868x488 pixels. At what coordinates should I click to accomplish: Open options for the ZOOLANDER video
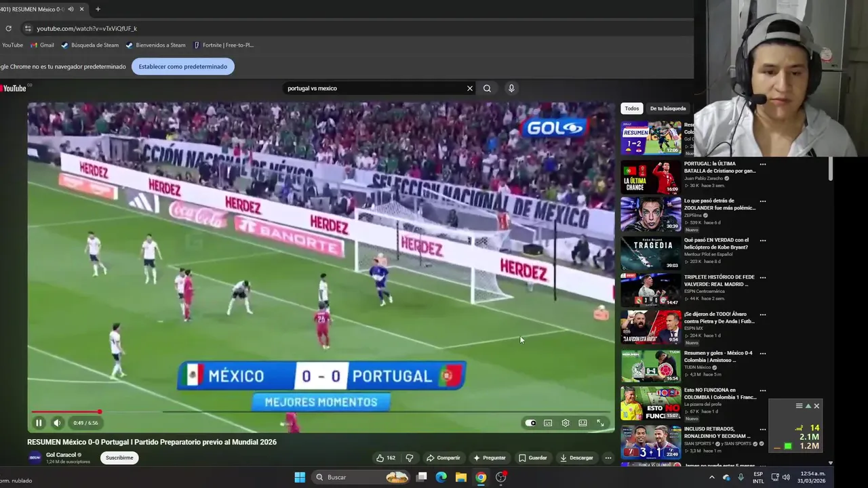(763, 201)
